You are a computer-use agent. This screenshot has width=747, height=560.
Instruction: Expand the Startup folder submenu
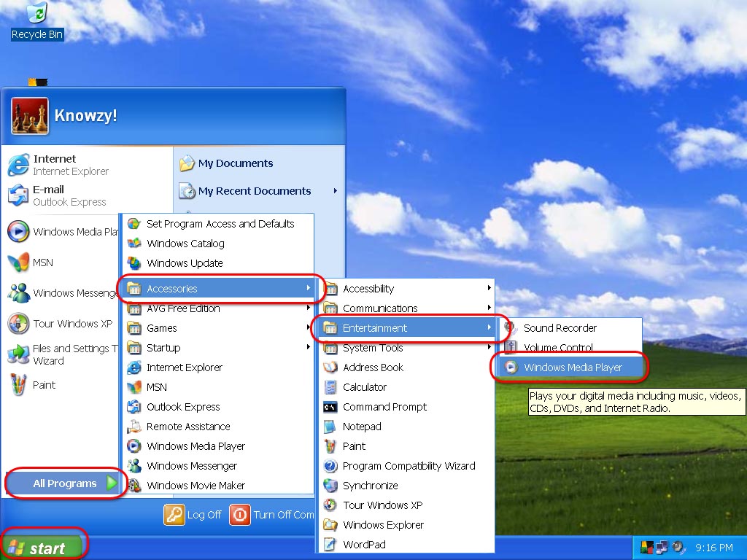[x=218, y=348]
